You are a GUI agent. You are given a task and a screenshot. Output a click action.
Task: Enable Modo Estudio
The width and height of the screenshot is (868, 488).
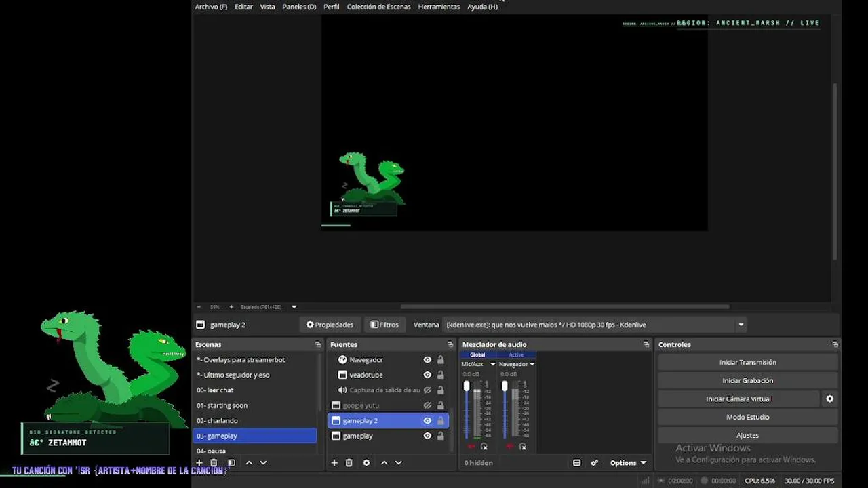pyautogui.click(x=748, y=417)
